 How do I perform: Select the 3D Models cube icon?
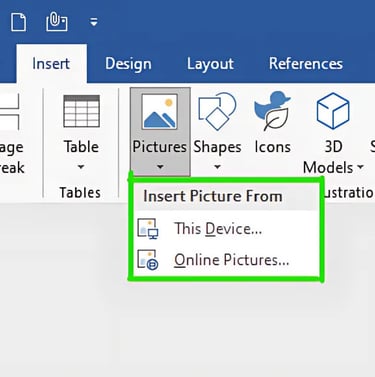[x=333, y=111]
